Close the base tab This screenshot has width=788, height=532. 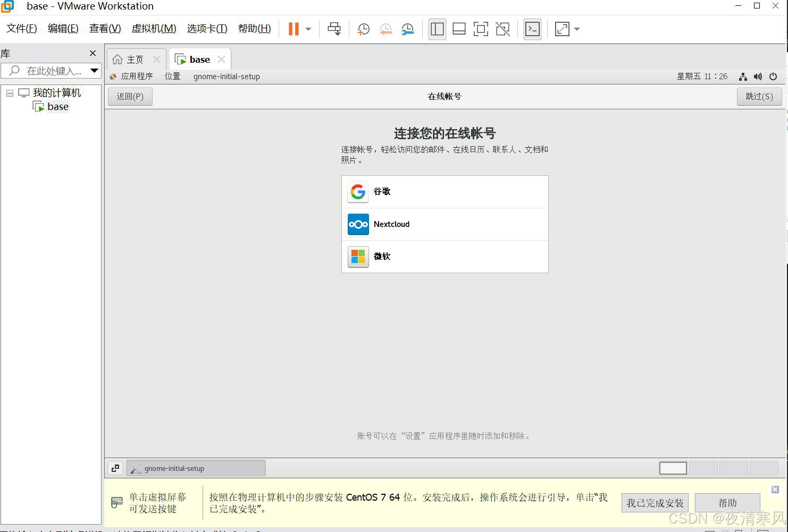coord(222,60)
